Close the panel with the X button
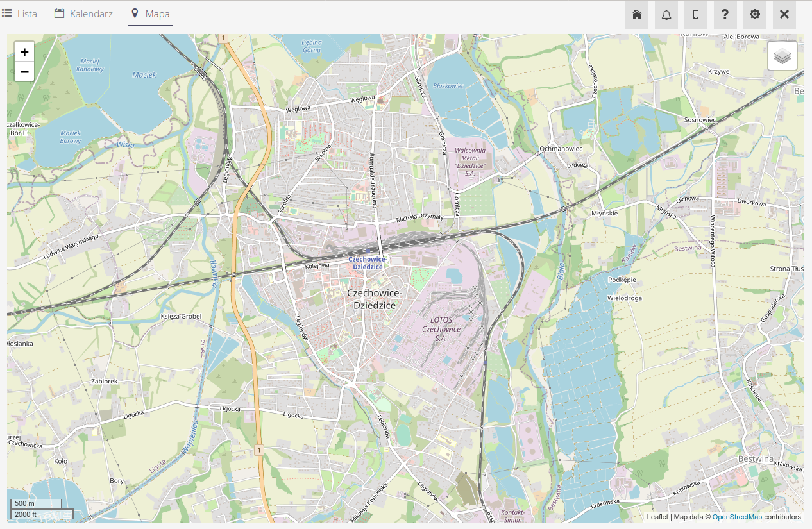This screenshot has width=812, height=529. [x=784, y=15]
